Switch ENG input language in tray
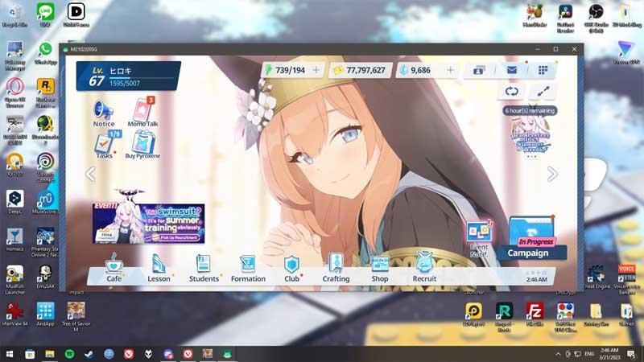The width and height of the screenshot is (644, 362). coord(589,354)
